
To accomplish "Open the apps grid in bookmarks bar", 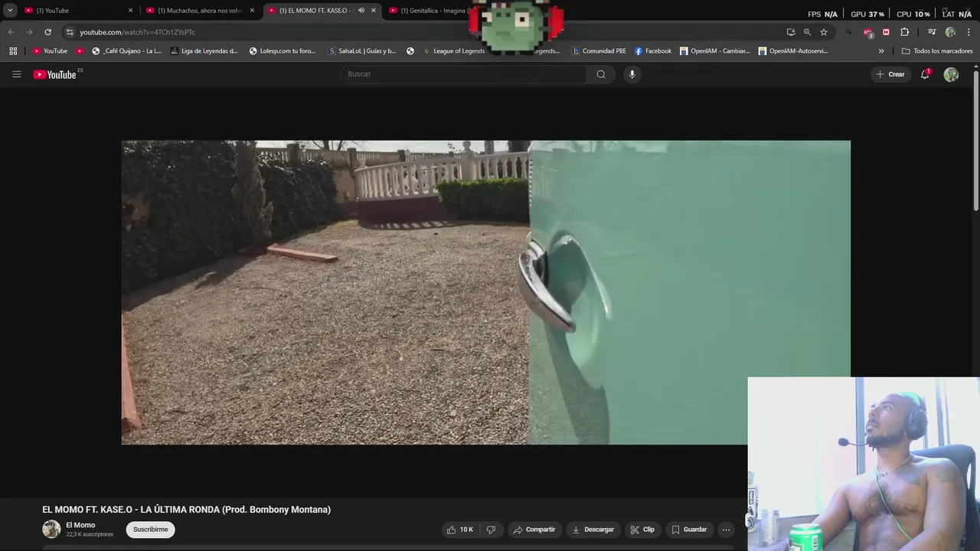I will [13, 51].
